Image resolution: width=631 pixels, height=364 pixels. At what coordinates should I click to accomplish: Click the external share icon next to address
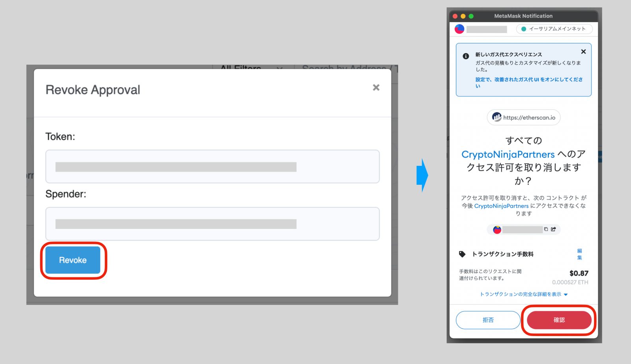pos(553,229)
